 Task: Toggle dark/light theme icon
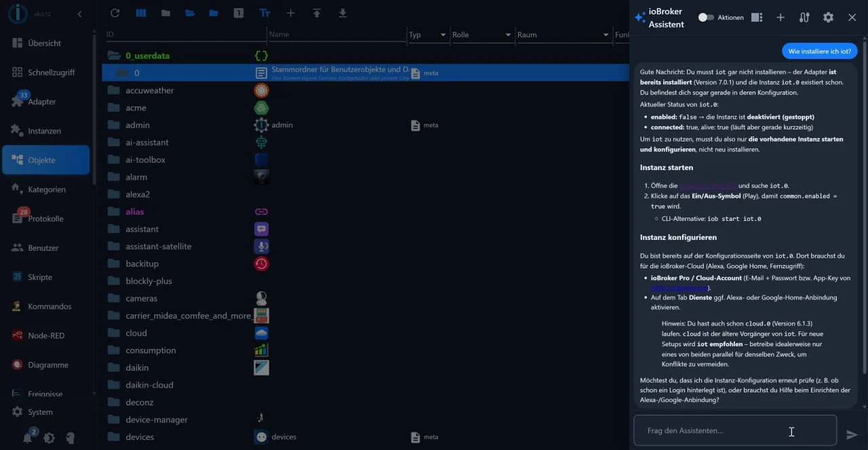pos(49,438)
